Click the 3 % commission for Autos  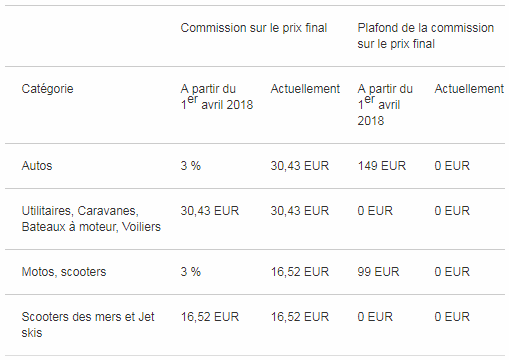[x=191, y=166]
